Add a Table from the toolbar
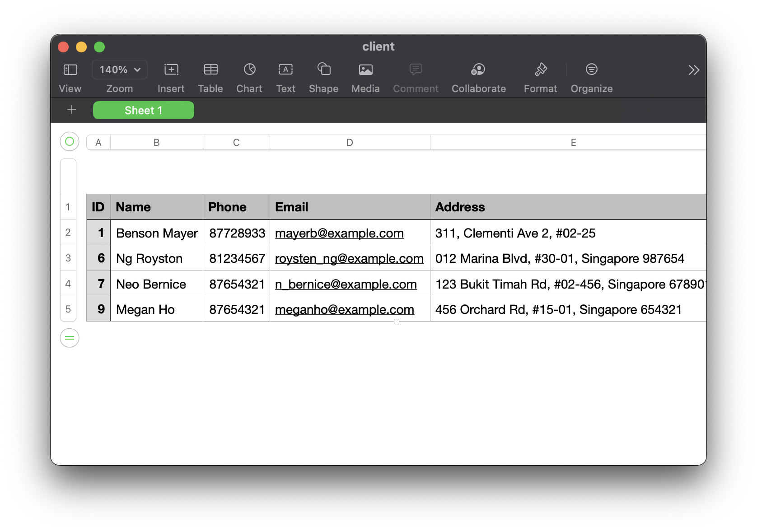Viewport: 757px width, 532px height. [210, 70]
